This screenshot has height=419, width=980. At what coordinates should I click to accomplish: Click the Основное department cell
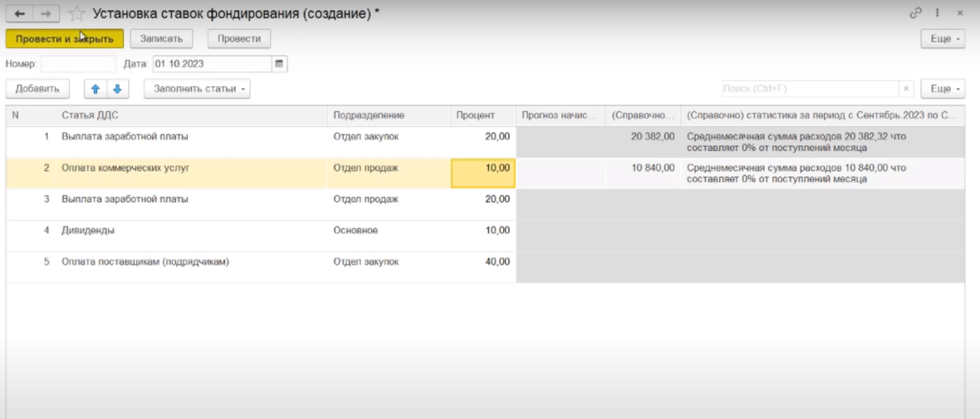pyautogui.click(x=389, y=236)
